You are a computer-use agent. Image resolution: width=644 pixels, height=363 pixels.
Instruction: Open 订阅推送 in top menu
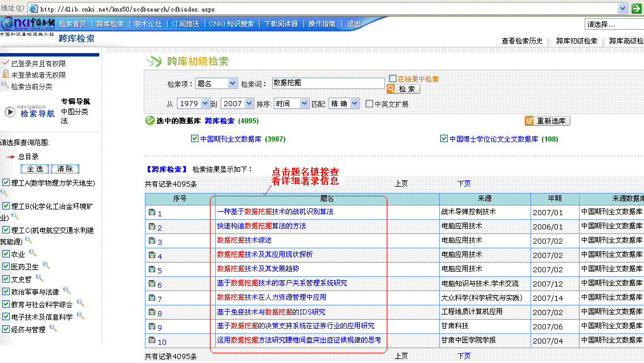pyautogui.click(x=185, y=24)
